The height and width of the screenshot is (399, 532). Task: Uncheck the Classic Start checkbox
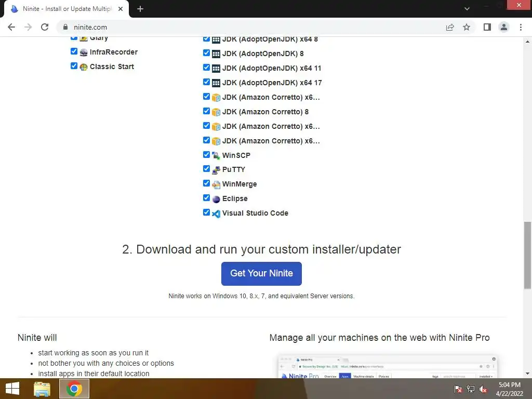pyautogui.click(x=74, y=66)
